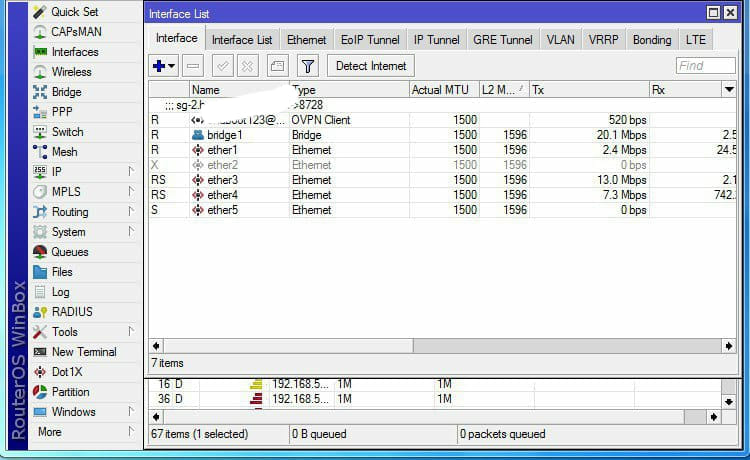This screenshot has width=750, height=460.
Task: Switch to the IP Tunnel tab
Action: tap(436, 40)
